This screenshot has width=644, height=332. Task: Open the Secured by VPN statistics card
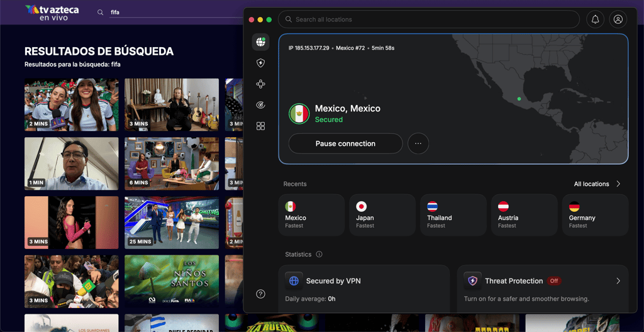[x=364, y=289]
